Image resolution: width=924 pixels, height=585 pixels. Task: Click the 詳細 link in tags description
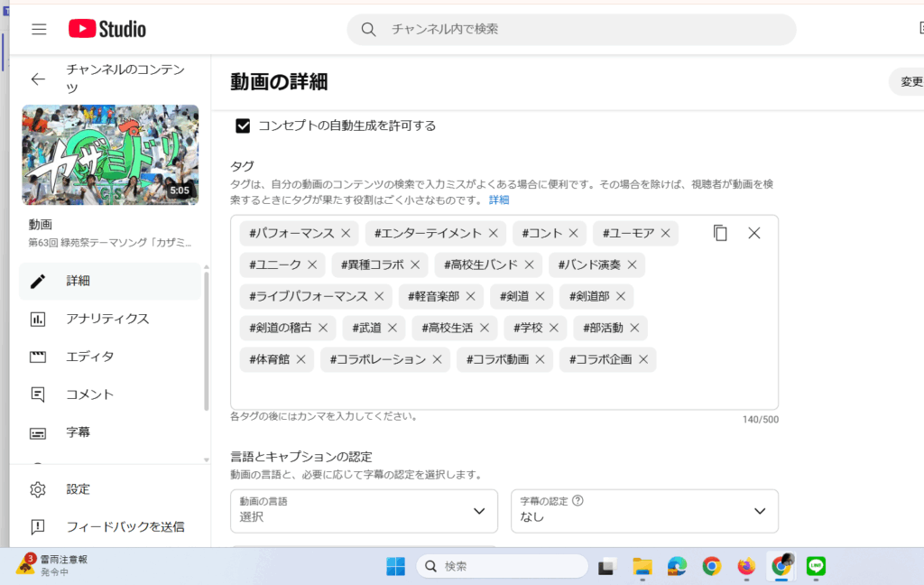(499, 200)
